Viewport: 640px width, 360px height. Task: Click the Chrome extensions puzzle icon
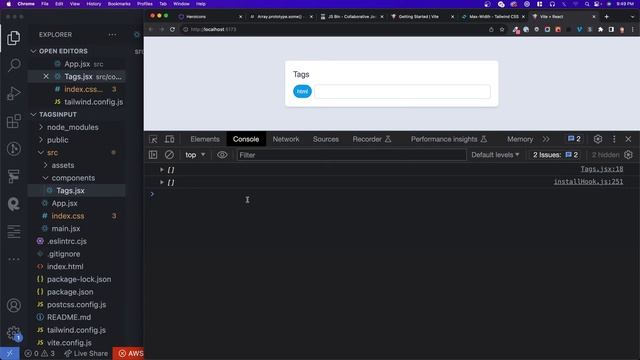coord(600,29)
